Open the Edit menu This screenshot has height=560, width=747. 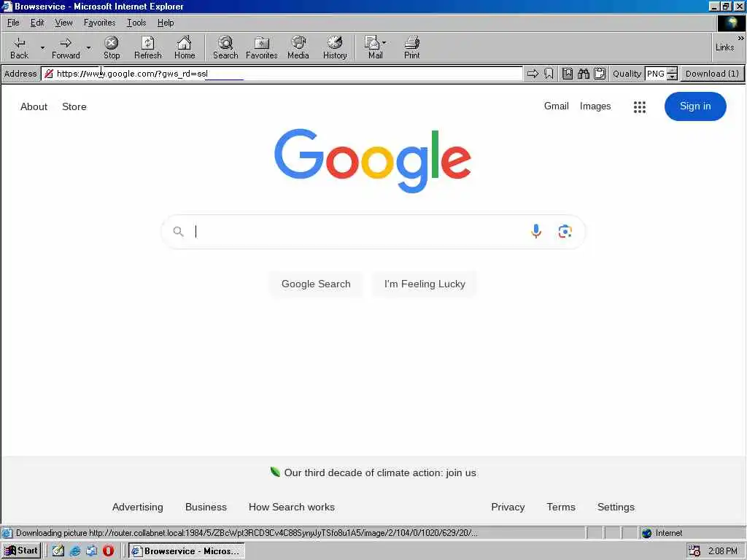tap(37, 23)
